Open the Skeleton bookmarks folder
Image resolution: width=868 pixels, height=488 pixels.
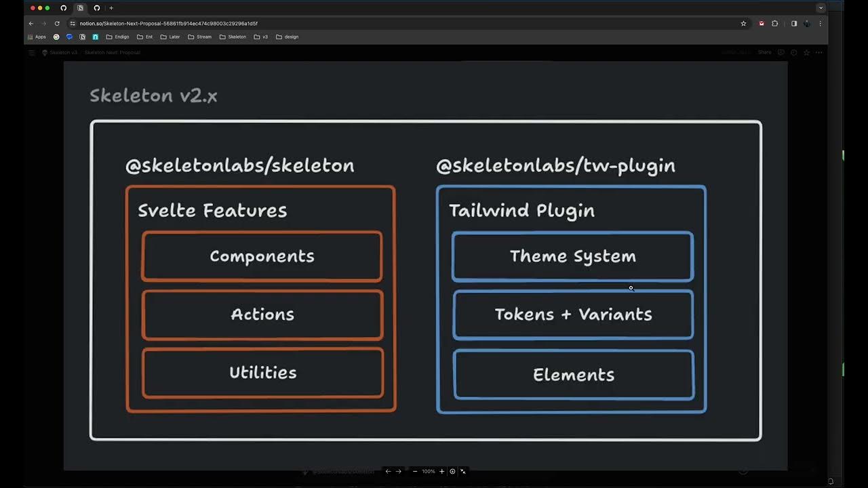(x=233, y=37)
